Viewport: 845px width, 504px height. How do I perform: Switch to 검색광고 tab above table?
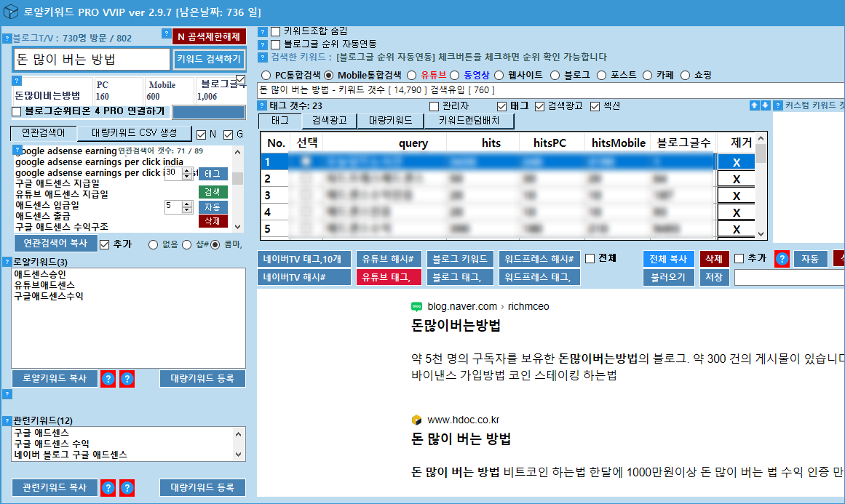tap(329, 121)
